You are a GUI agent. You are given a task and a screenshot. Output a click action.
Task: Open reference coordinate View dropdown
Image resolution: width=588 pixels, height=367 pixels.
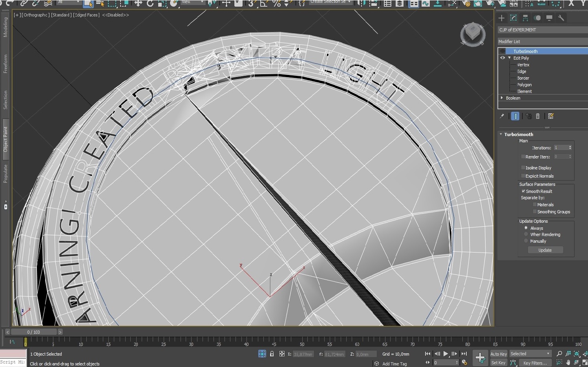[x=193, y=2]
